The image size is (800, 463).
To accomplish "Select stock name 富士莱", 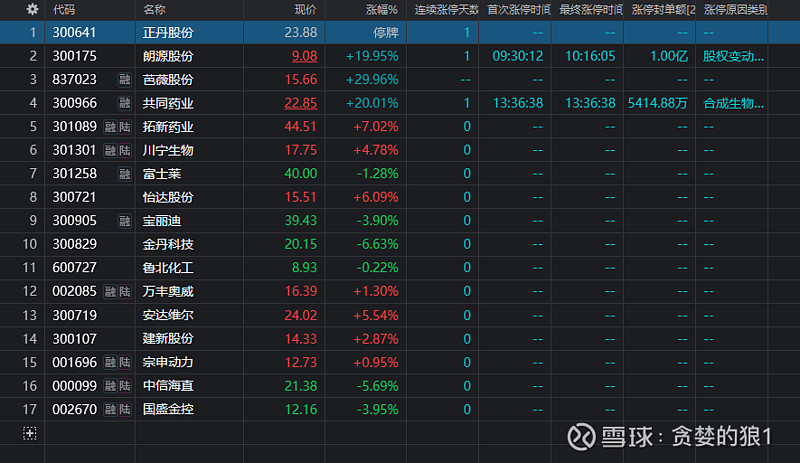I will pos(162,174).
